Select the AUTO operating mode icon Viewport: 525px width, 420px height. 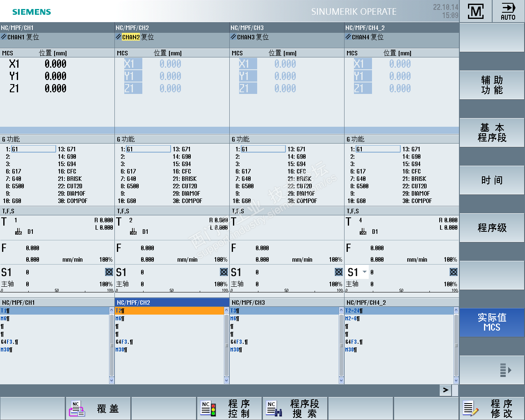click(x=508, y=11)
